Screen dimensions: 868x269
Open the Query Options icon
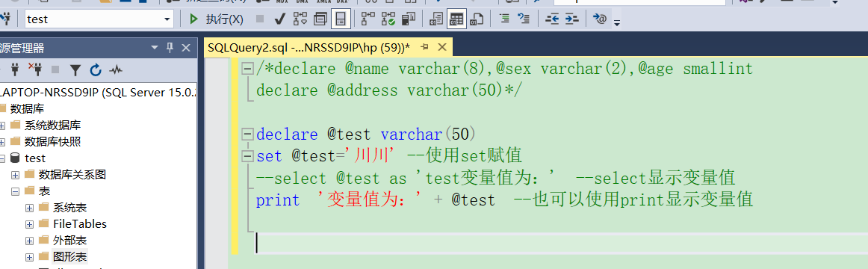click(x=320, y=19)
